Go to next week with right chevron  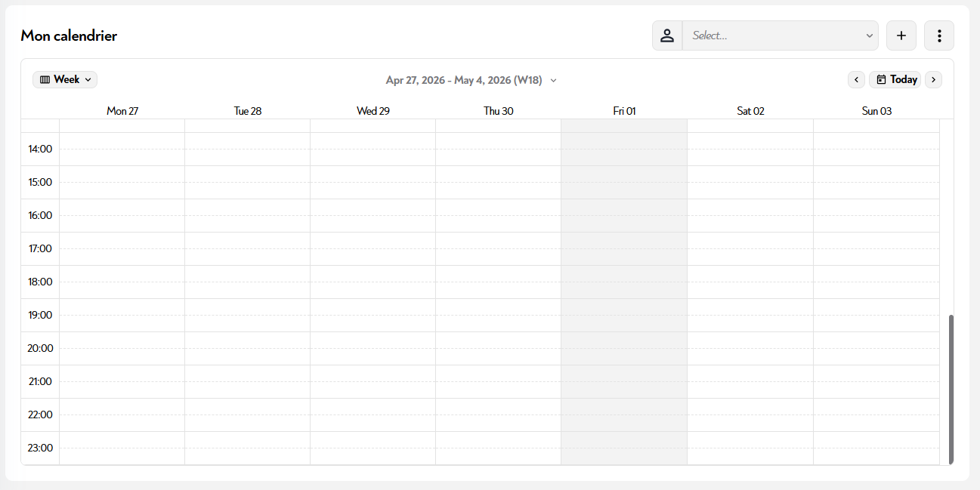click(x=933, y=80)
